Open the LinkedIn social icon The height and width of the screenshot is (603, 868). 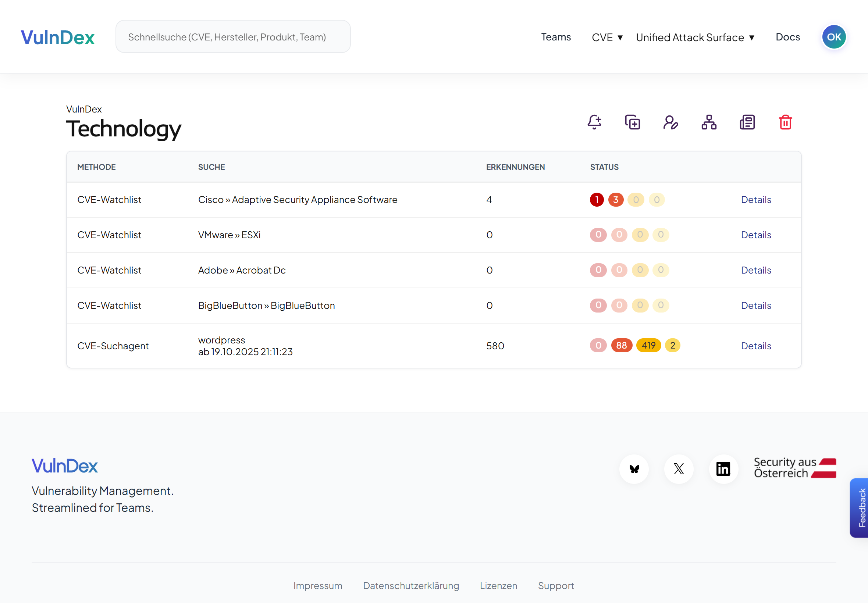click(x=723, y=469)
